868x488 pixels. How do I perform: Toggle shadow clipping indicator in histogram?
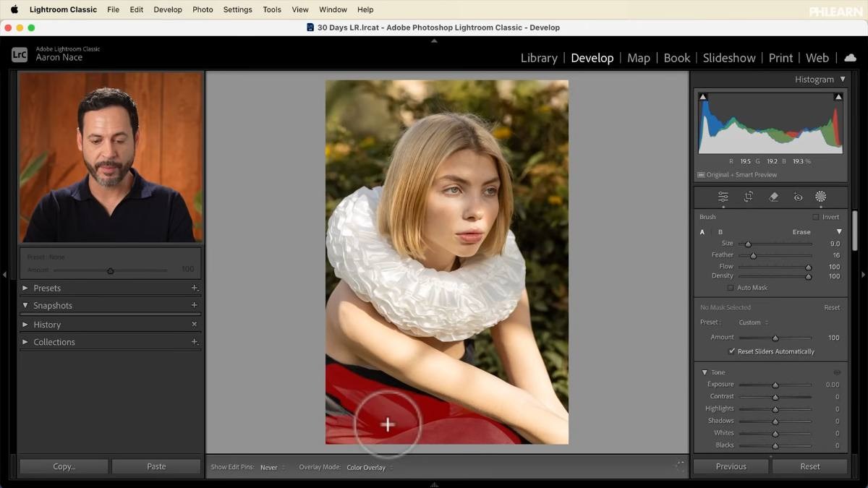pos(703,97)
